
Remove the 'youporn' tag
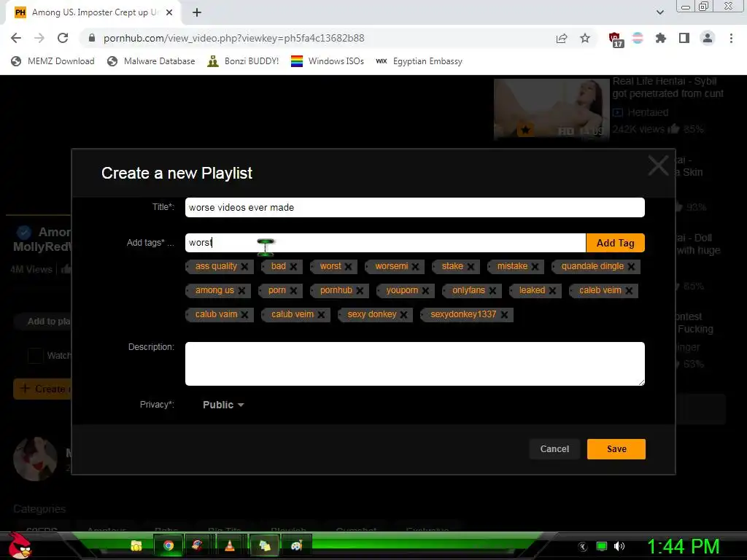pos(425,290)
